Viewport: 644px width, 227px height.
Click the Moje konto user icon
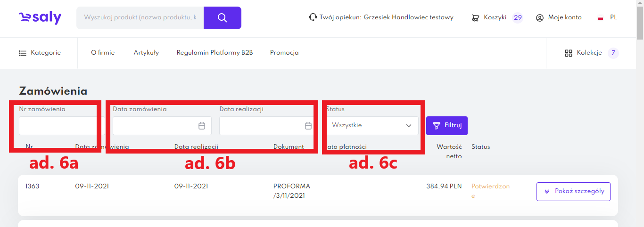coord(540,18)
